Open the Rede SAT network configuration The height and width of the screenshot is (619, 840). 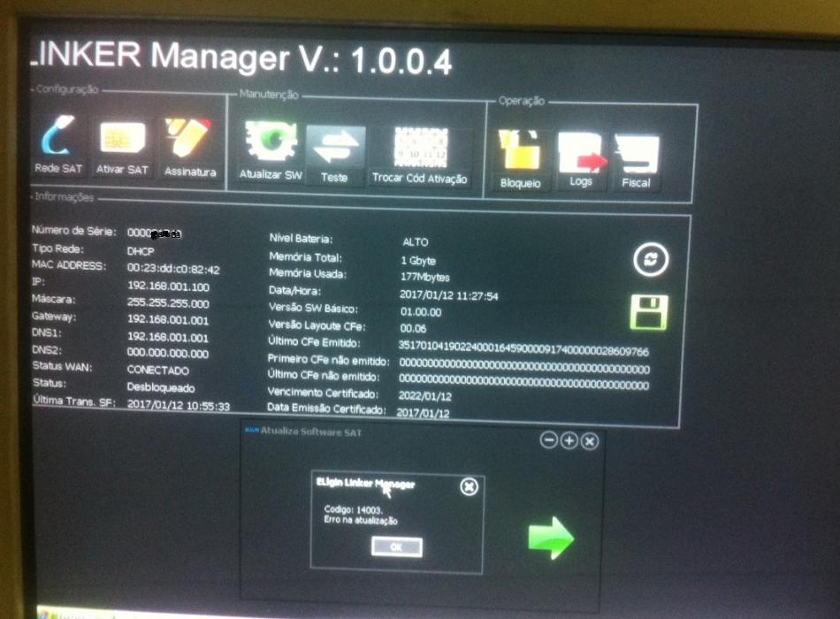click(x=57, y=145)
